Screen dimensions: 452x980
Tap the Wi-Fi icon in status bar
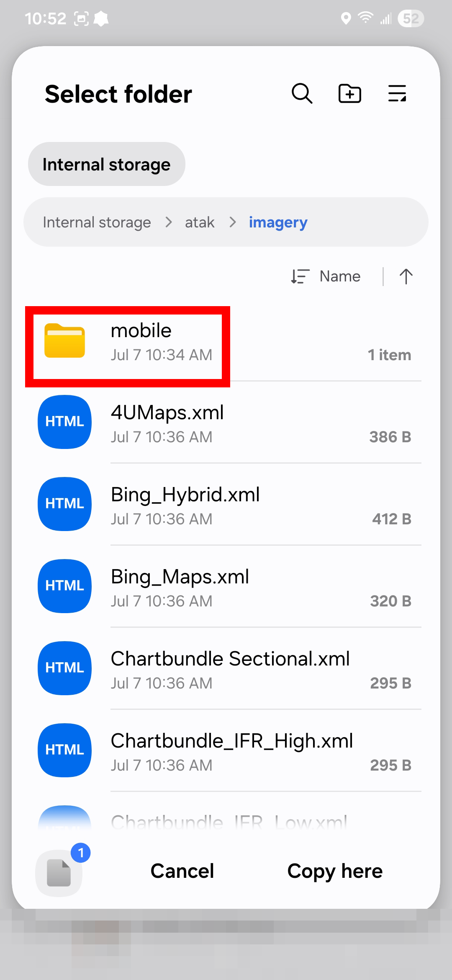365,18
